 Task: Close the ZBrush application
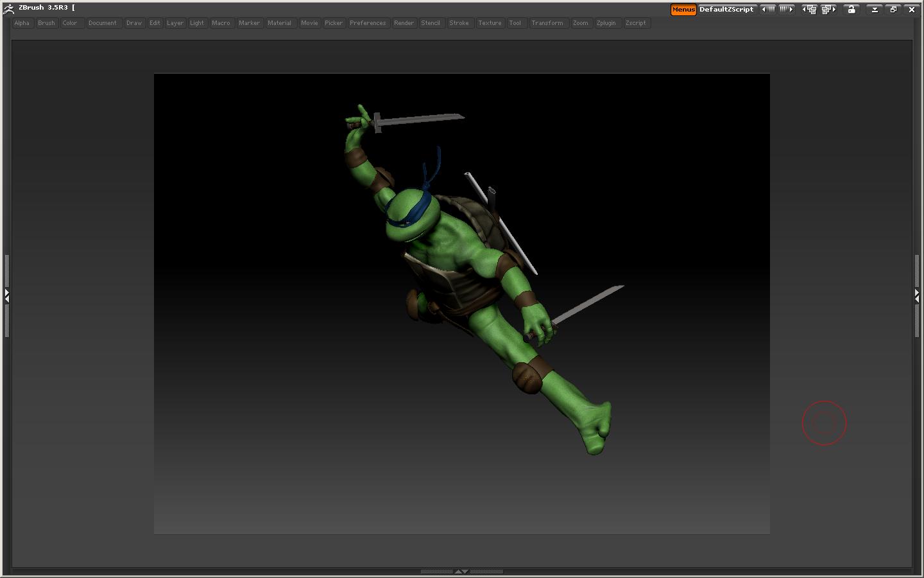click(x=912, y=10)
